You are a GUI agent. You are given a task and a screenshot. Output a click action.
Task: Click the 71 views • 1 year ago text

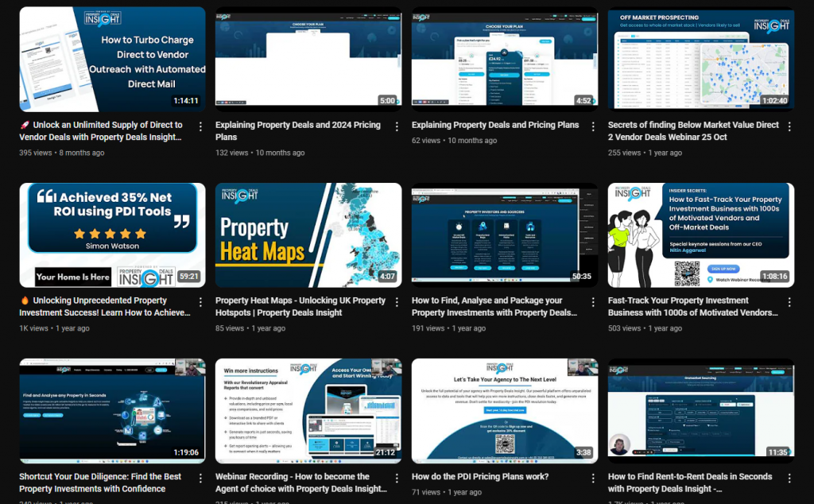click(x=447, y=492)
